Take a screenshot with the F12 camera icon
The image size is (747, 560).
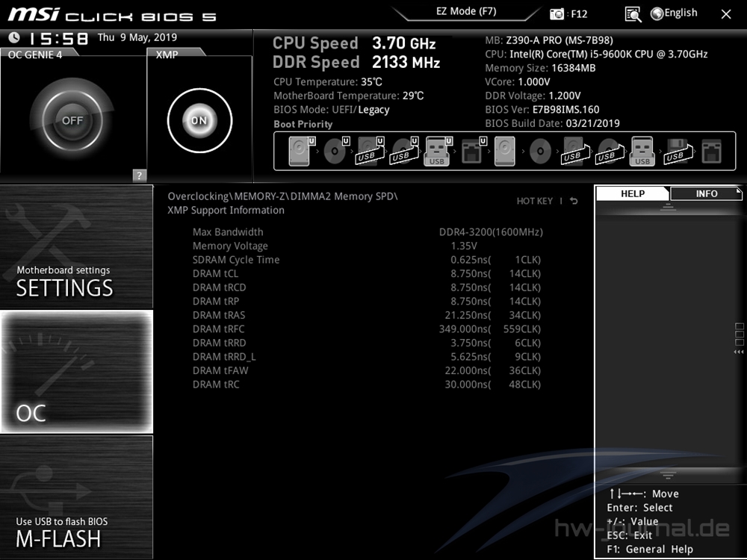(x=557, y=13)
